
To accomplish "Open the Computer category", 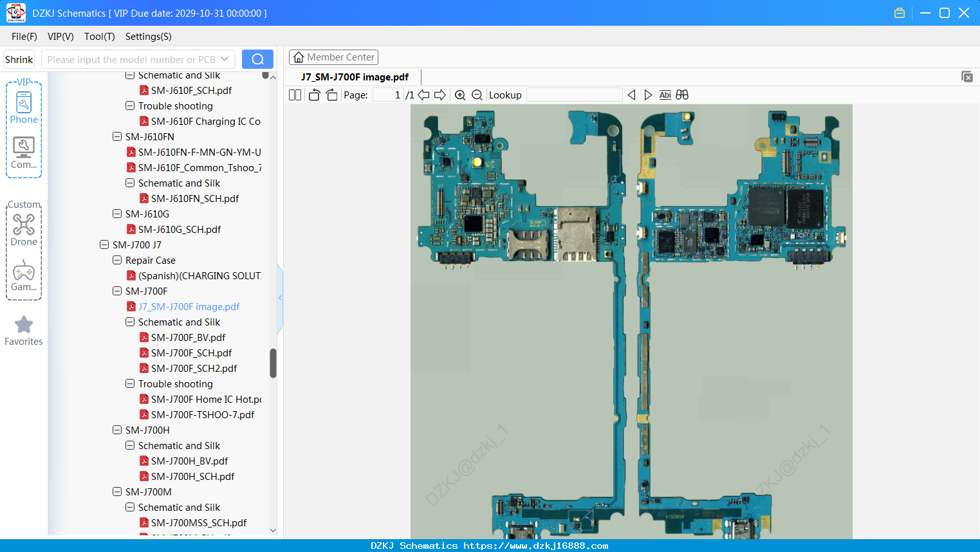I will pyautogui.click(x=24, y=153).
